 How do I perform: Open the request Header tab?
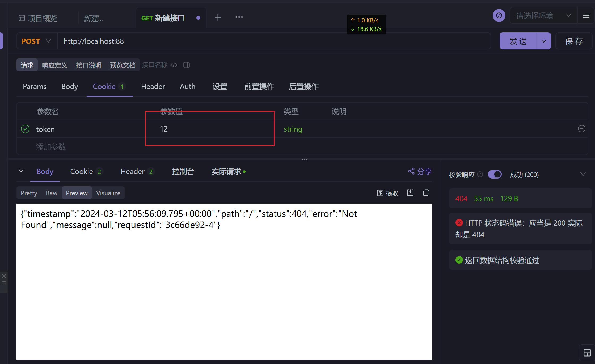pos(153,87)
